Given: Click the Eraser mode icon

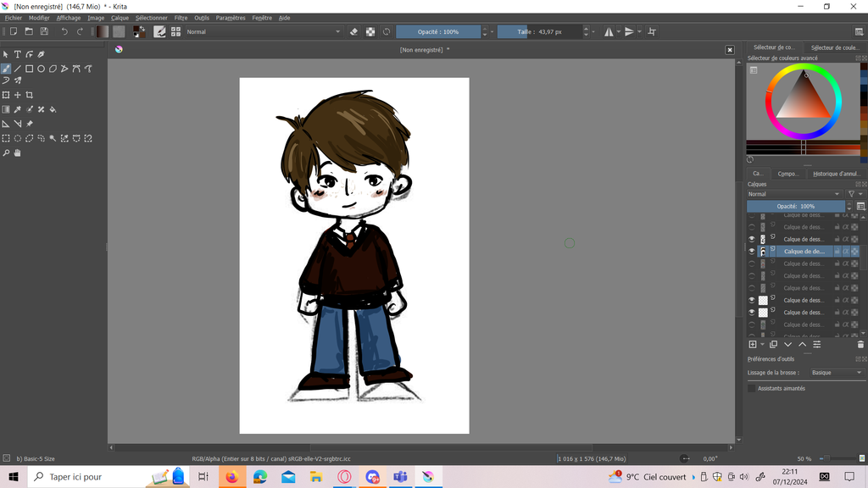Looking at the screenshot, I should 354,31.
